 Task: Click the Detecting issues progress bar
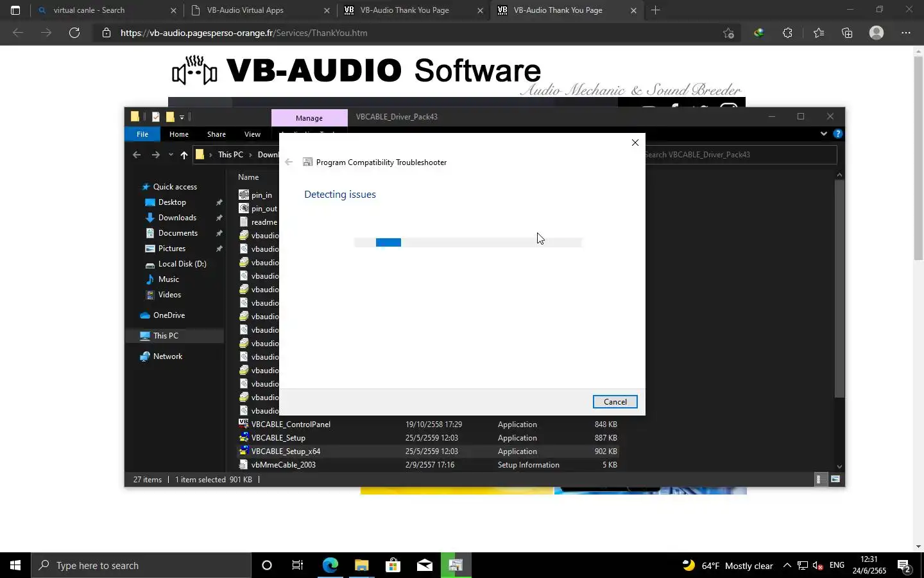(x=468, y=242)
